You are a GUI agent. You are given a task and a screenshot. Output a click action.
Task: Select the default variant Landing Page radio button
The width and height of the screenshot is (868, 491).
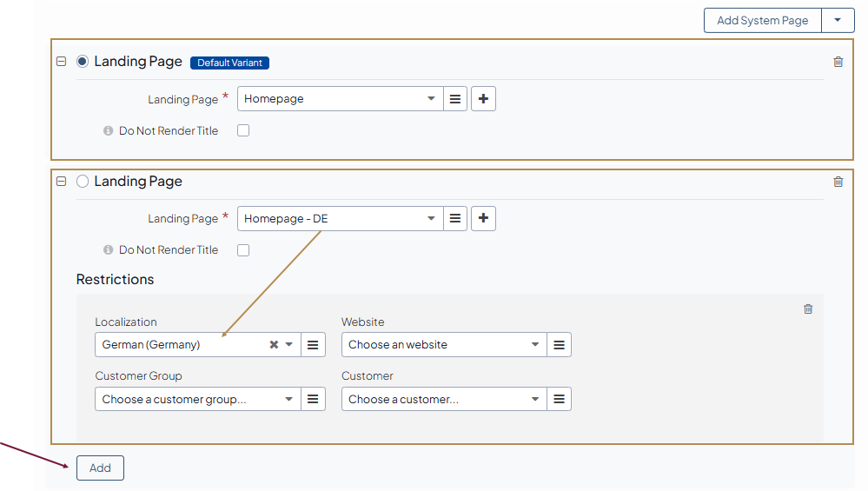pyautogui.click(x=83, y=62)
